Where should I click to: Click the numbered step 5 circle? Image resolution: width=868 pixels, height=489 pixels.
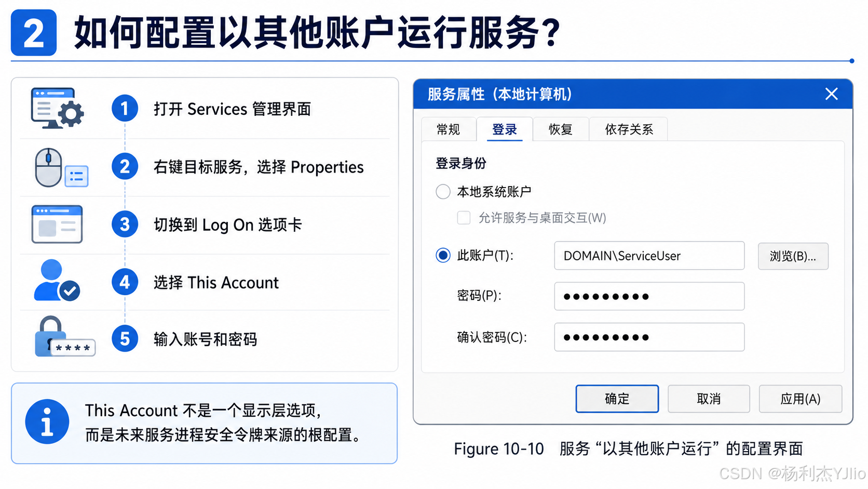[x=125, y=339]
